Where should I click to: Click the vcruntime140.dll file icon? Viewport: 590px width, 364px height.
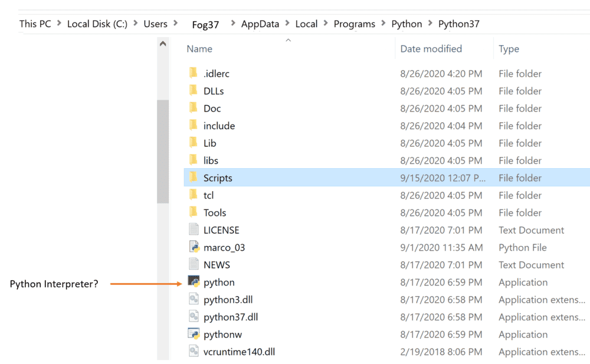(194, 352)
